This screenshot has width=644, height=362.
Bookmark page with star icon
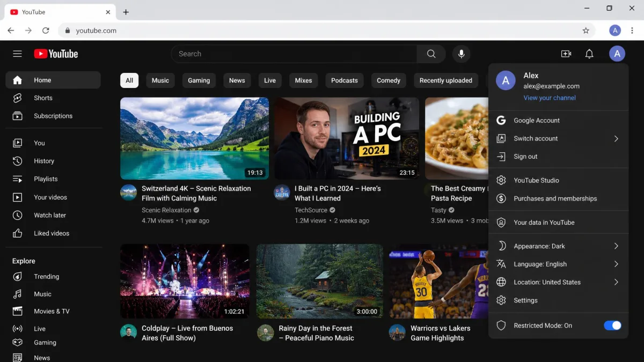(586, 31)
